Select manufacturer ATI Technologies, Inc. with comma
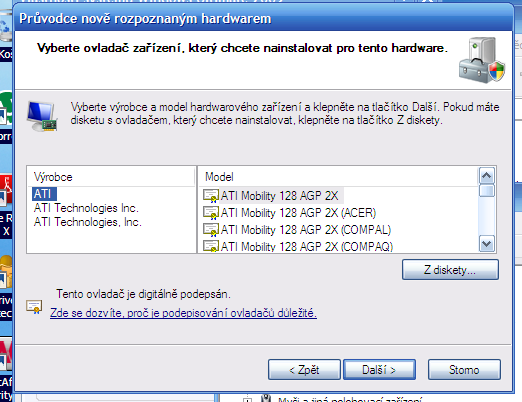This screenshot has height=402, width=522. click(87, 222)
